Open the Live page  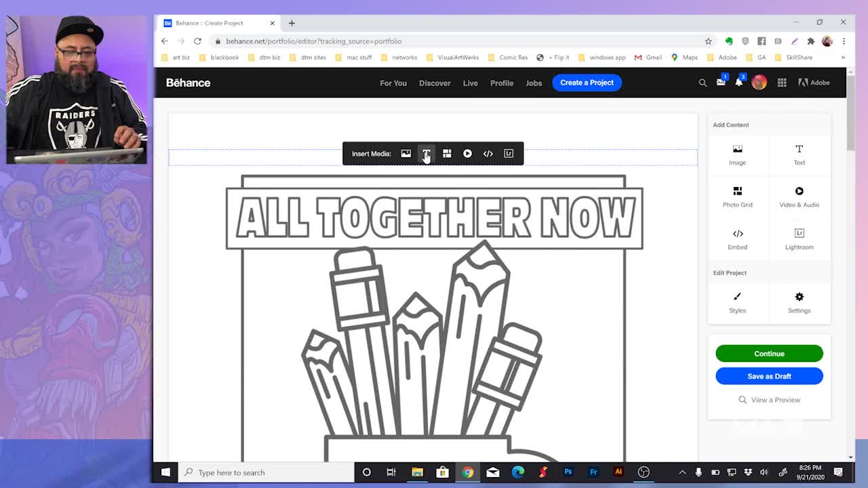470,83
